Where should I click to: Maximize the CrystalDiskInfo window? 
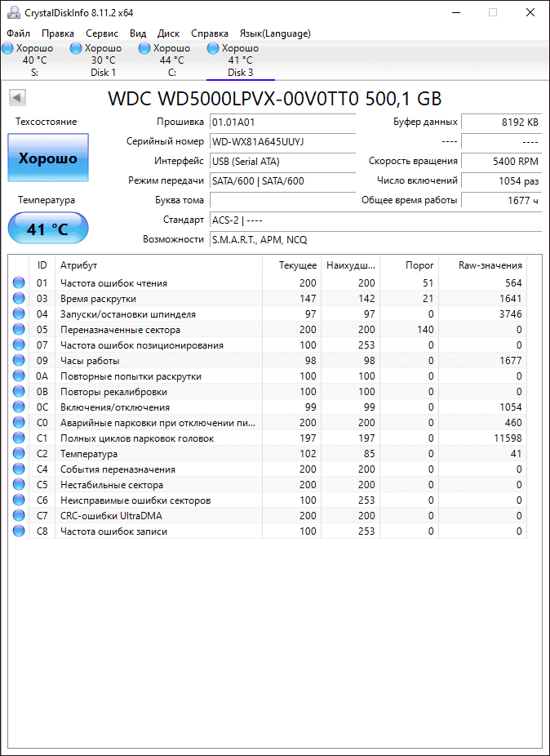tap(493, 13)
